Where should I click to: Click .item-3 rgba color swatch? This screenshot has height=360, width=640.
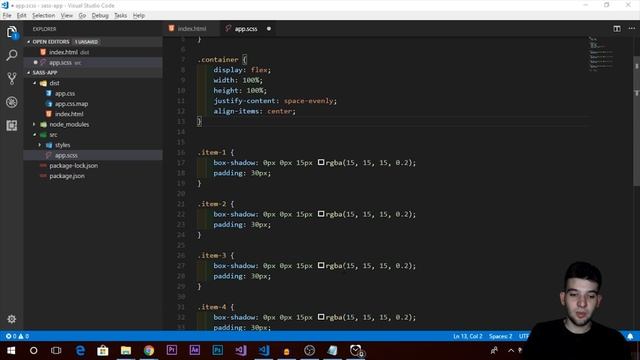pos(321,265)
